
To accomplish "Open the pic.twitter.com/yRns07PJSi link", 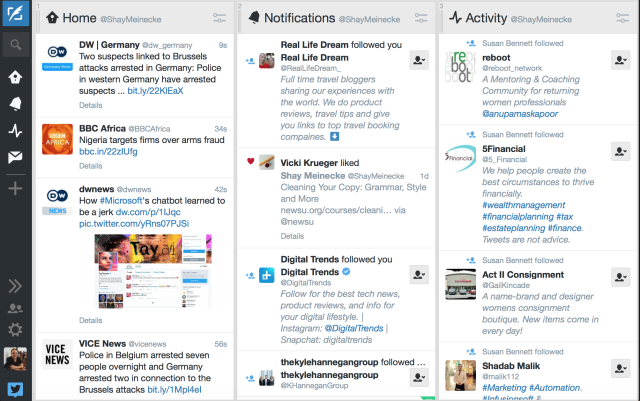I will point(134,223).
